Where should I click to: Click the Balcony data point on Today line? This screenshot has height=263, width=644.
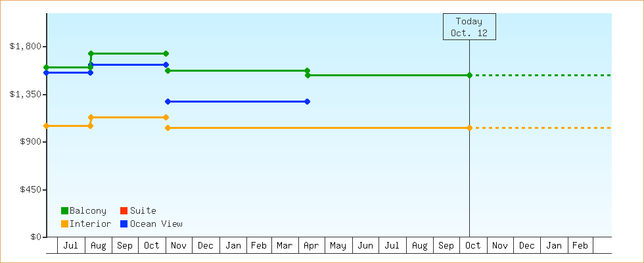469,75
